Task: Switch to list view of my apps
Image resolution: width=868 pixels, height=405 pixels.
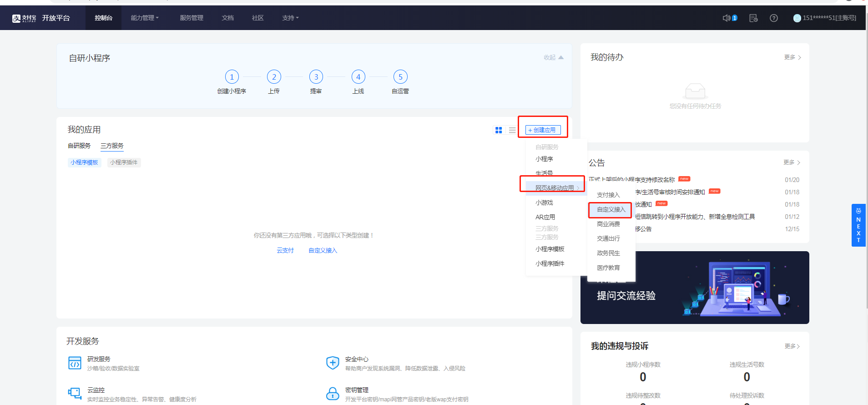Action: [512, 130]
